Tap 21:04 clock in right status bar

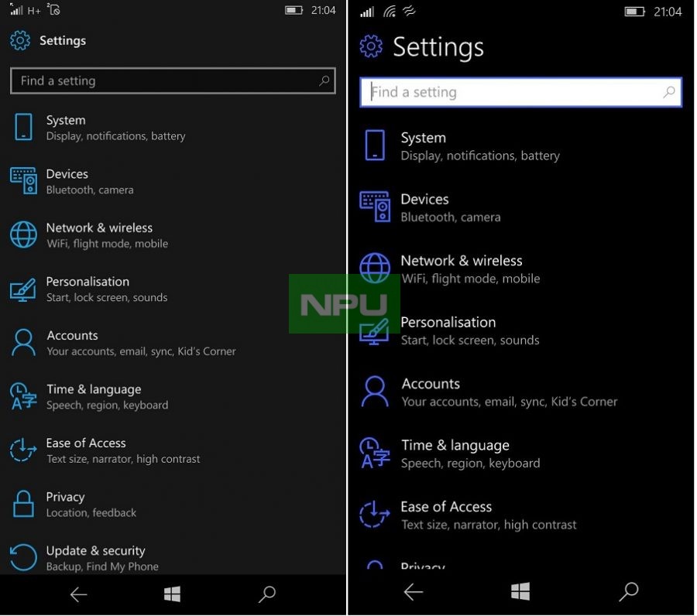tap(668, 12)
